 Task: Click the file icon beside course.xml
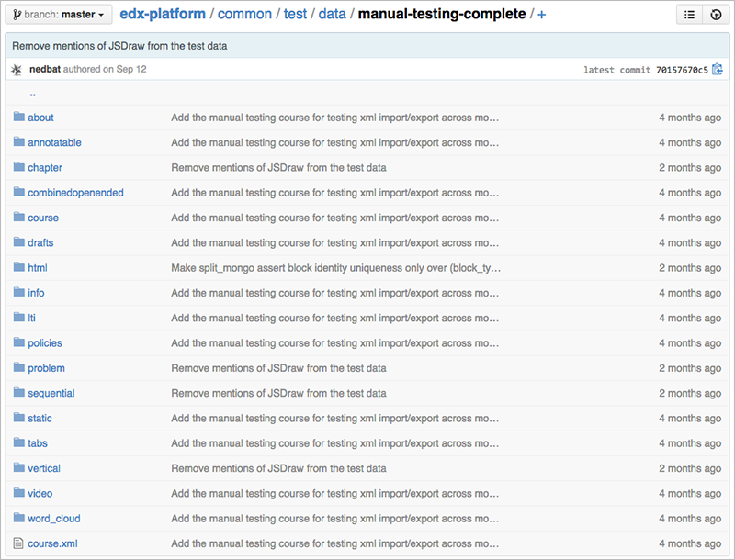[x=19, y=543]
